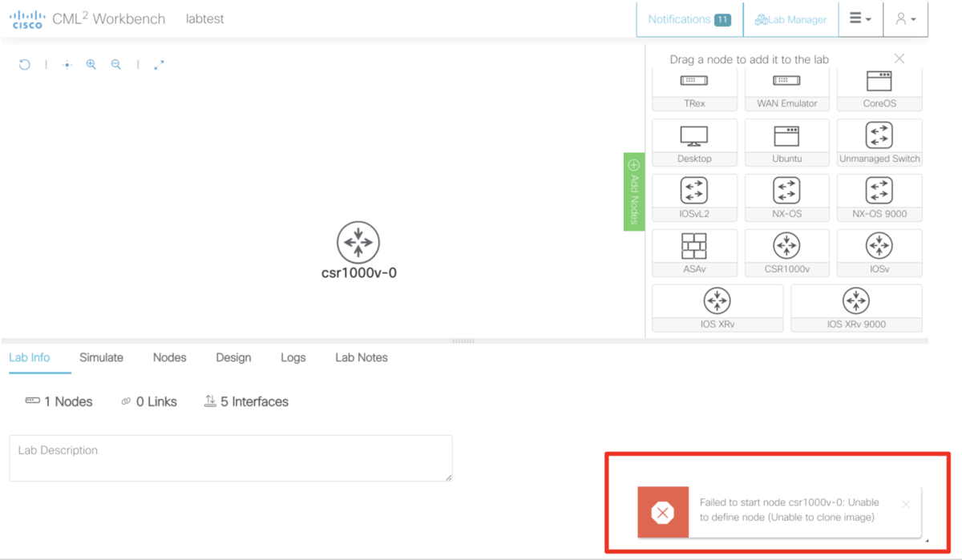Pick the WAN Emulator node type
The width and height of the screenshot is (962, 560).
(x=786, y=90)
